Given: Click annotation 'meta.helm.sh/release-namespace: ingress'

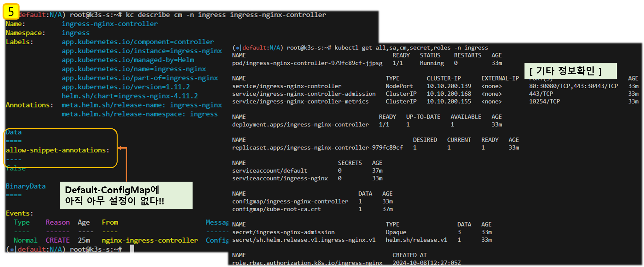Looking at the screenshot, I should pyautogui.click(x=140, y=114).
